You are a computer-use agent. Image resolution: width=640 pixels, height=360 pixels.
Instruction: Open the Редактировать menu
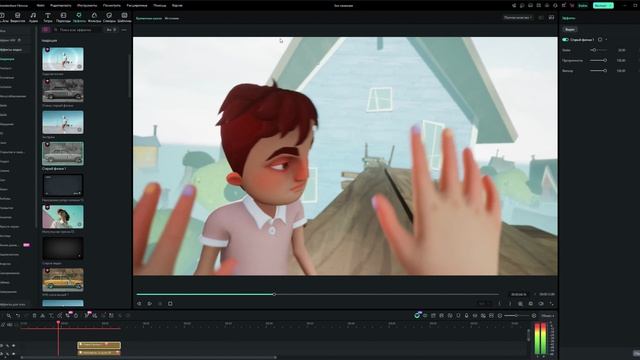click(x=60, y=6)
